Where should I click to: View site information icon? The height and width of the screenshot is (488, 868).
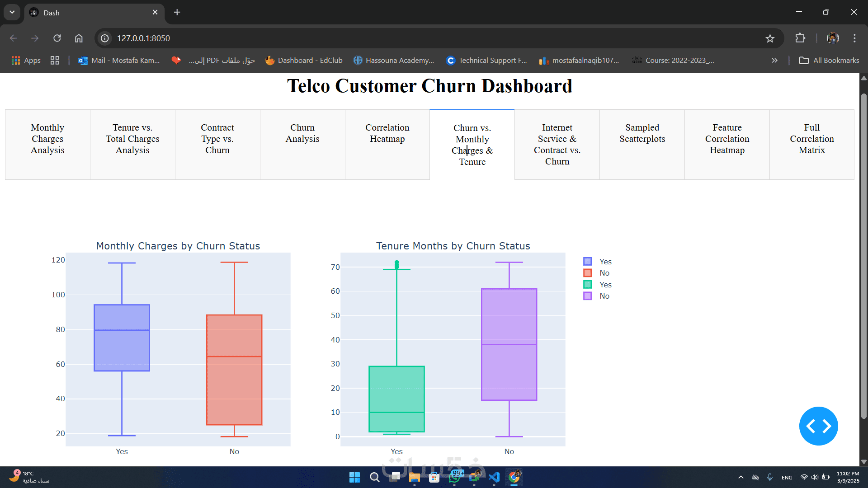tap(105, 38)
